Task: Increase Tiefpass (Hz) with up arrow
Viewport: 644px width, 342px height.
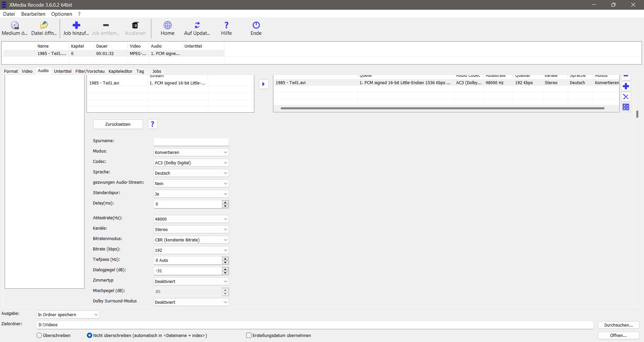Action: pyautogui.click(x=225, y=259)
